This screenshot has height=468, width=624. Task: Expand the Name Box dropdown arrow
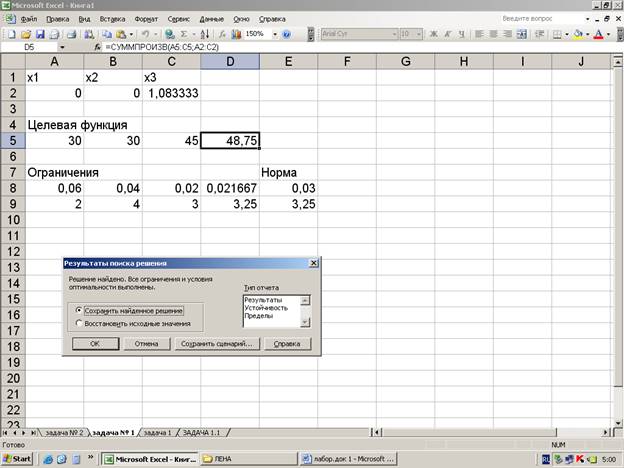click(x=62, y=47)
